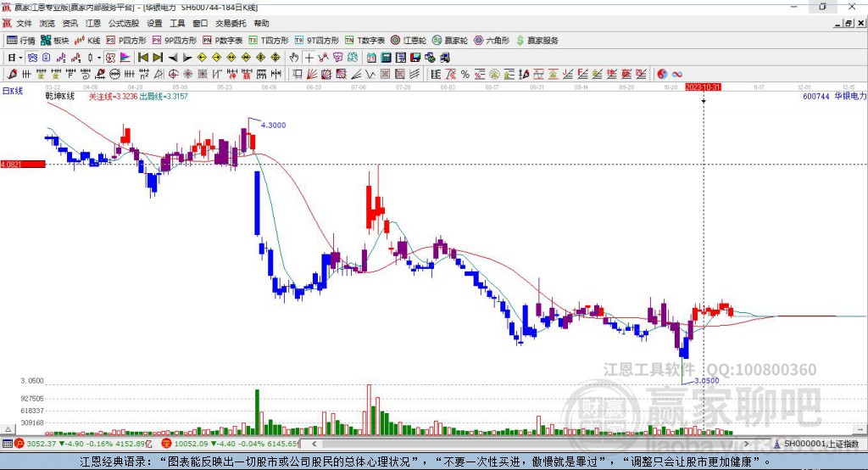Click the 4.3000 high price label
Viewport: 868px width, 470px height.
point(274,126)
